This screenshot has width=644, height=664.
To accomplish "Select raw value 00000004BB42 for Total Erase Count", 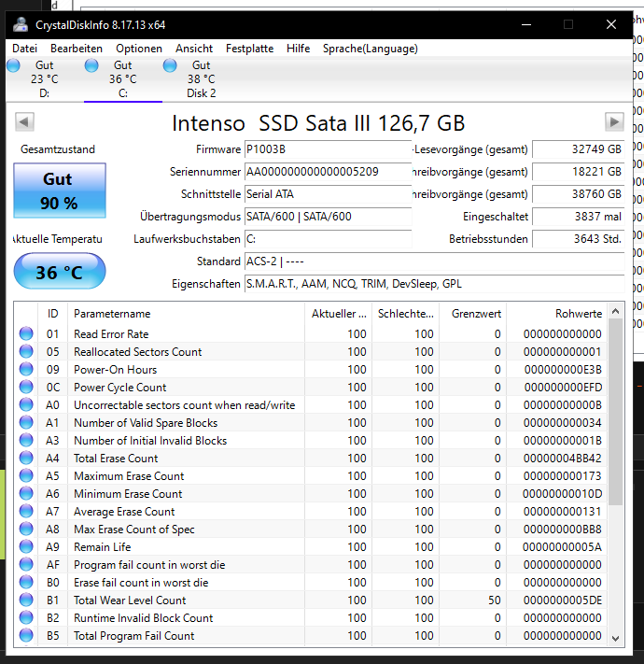I will [562, 459].
